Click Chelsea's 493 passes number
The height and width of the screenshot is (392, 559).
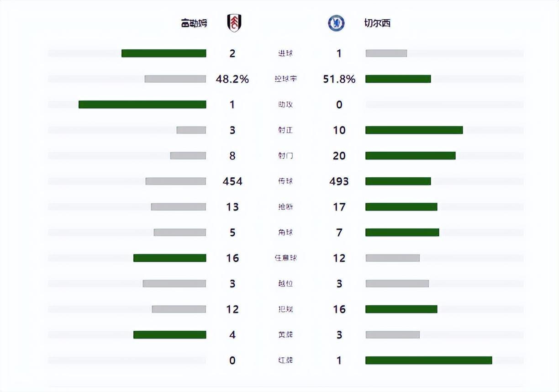(x=339, y=181)
